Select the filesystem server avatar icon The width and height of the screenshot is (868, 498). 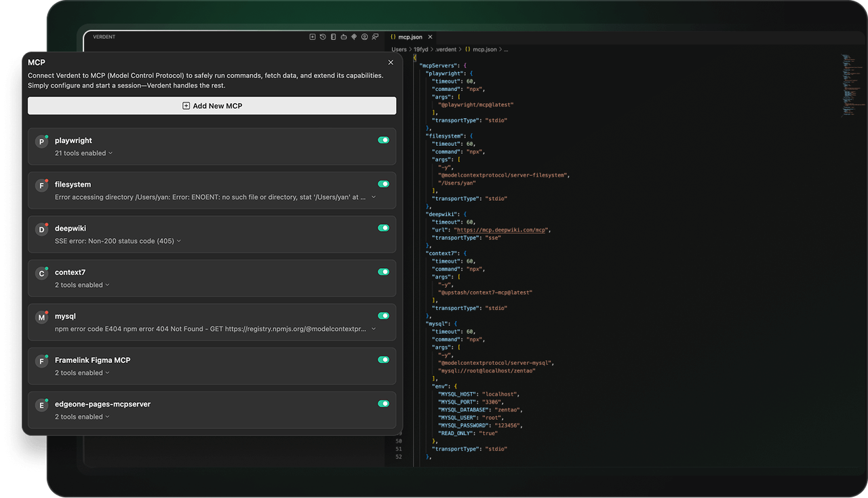tap(41, 185)
